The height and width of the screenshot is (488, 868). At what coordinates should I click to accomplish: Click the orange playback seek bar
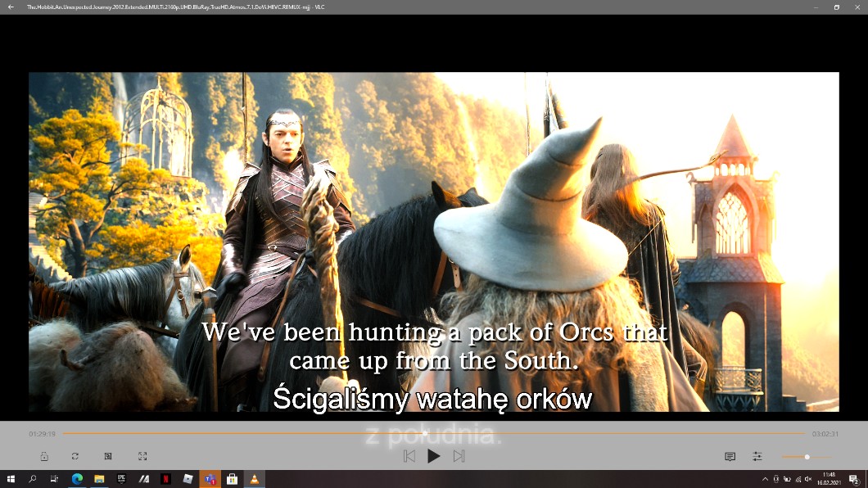pos(434,433)
